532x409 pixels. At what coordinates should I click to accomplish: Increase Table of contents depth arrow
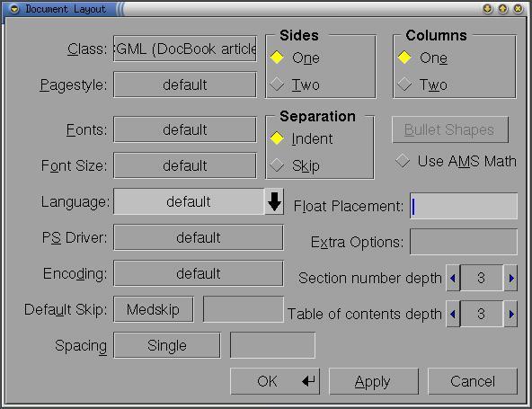click(x=511, y=314)
